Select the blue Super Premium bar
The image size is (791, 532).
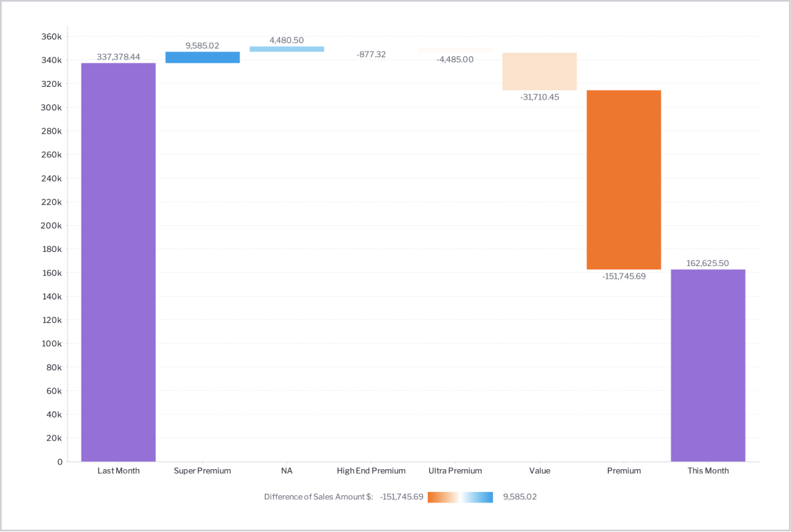[203, 57]
